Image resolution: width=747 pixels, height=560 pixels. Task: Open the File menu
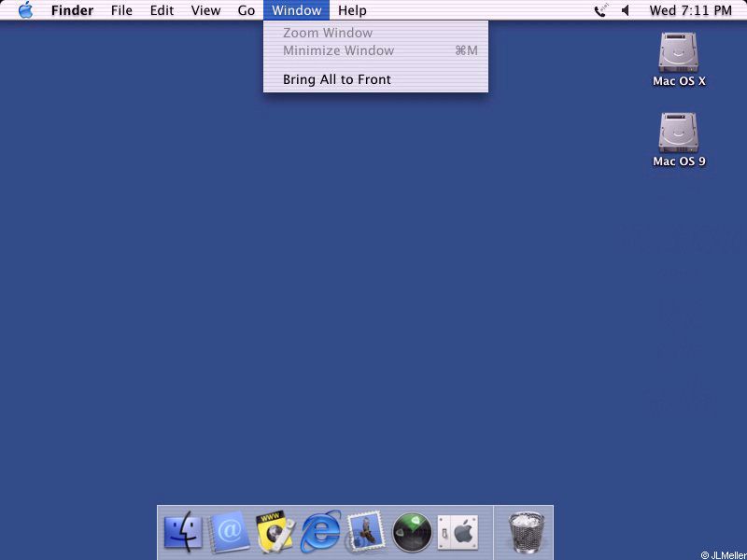[x=121, y=10]
